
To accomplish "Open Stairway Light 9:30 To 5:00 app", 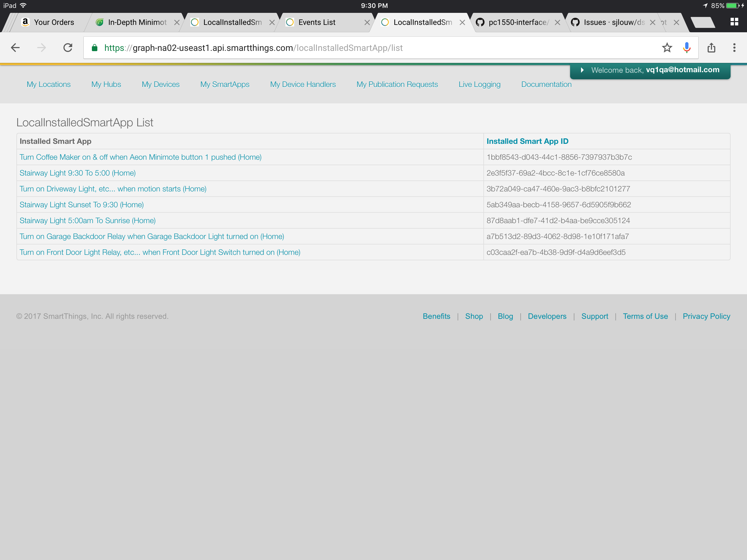I will [x=78, y=173].
